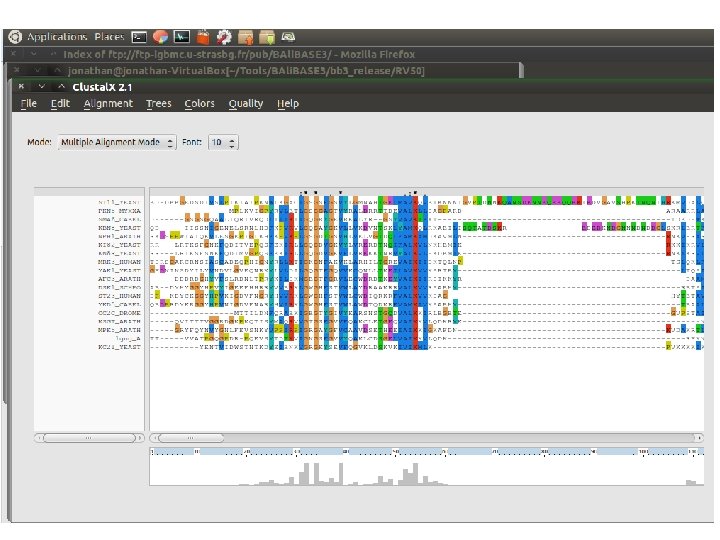This screenshot has width=720, height=540.
Task: Click the package icon with orange up arrow
Action: pos(246,37)
